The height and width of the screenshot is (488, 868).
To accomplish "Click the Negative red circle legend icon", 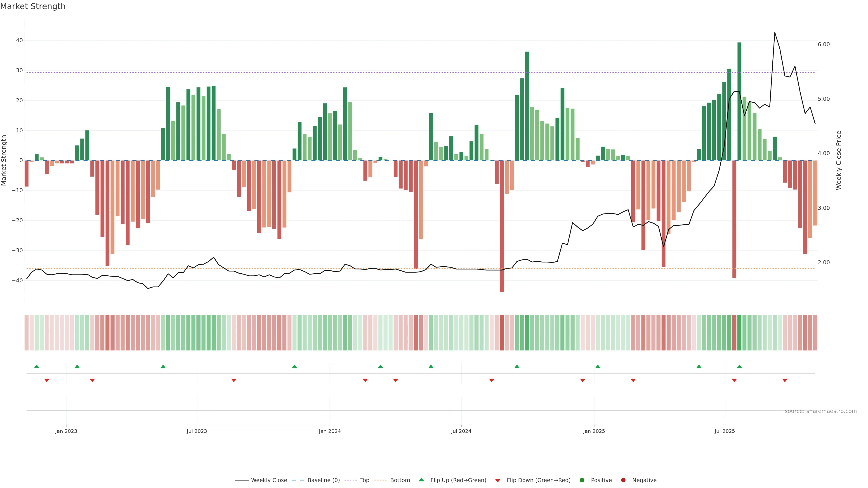I will click(x=623, y=480).
